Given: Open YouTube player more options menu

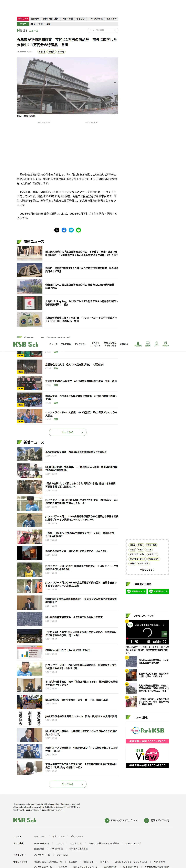Looking at the screenshot, I should 164,625.
